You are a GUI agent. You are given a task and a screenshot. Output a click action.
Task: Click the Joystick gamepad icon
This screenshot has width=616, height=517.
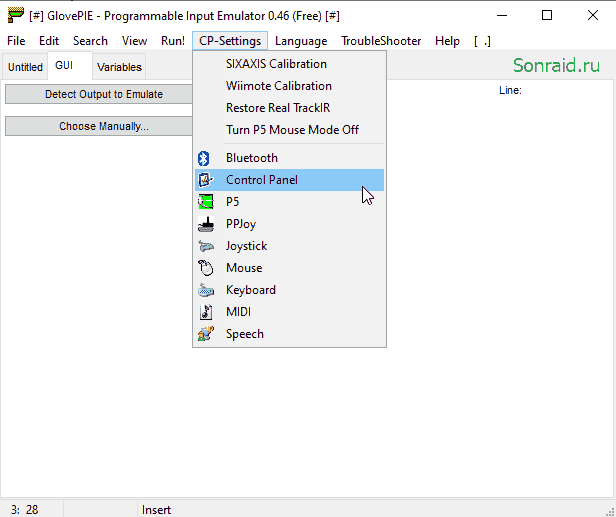point(206,246)
